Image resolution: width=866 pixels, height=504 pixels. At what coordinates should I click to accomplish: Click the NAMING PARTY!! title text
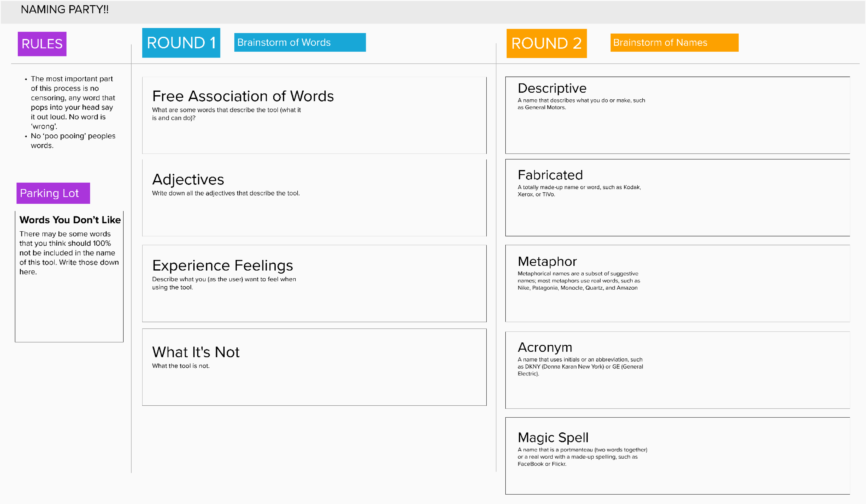coord(65,10)
